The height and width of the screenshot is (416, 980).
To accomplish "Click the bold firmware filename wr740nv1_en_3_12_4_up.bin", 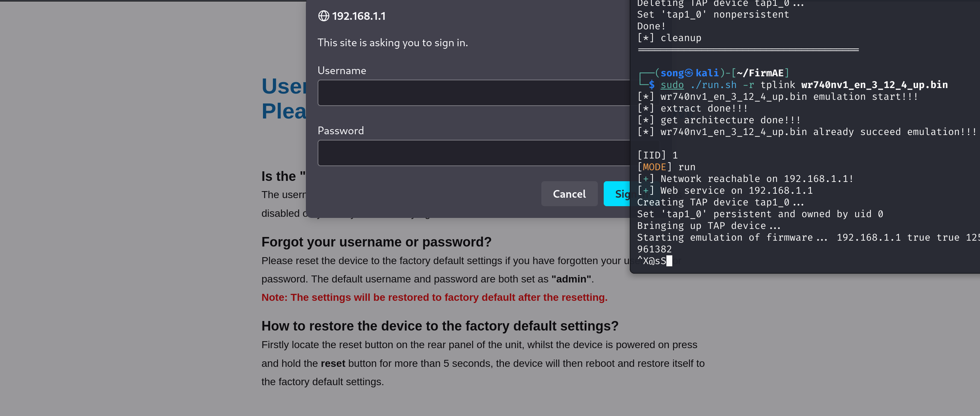I will click(x=874, y=85).
